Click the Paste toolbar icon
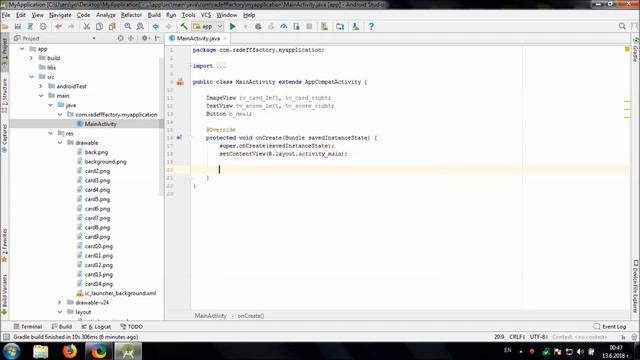640x360 pixels. [x=112, y=27]
